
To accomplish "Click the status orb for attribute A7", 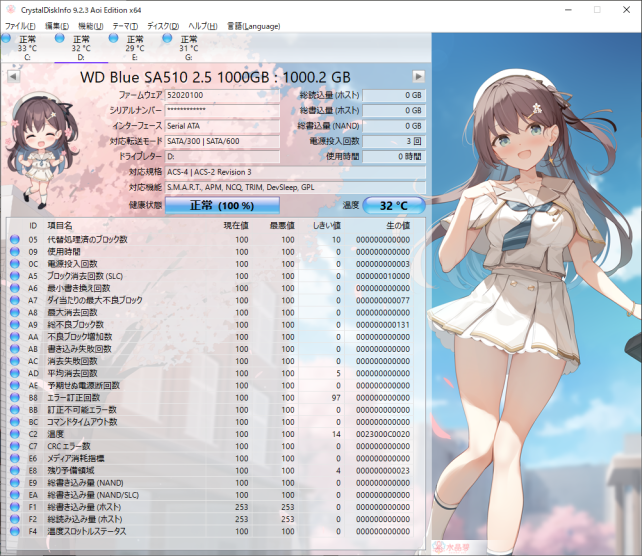I will click(x=15, y=300).
